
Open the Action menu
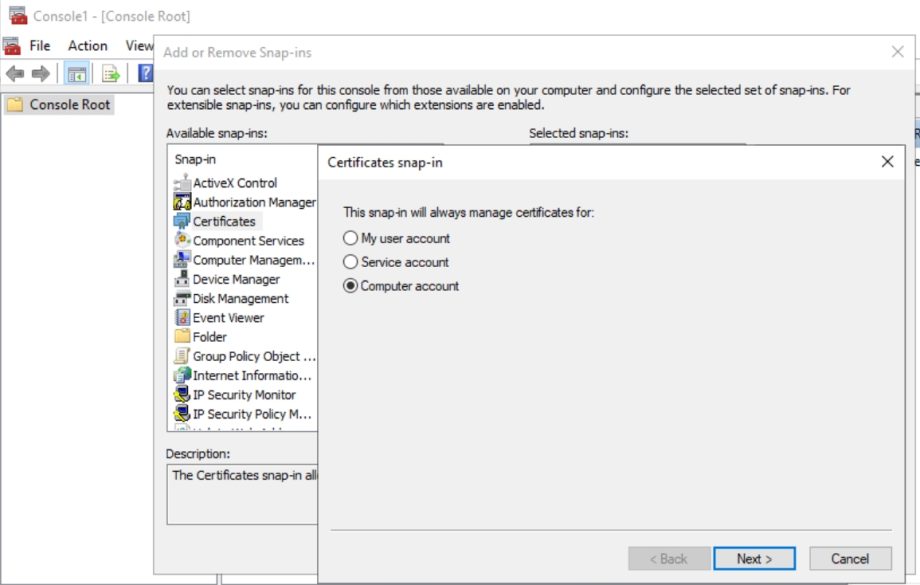tap(88, 45)
